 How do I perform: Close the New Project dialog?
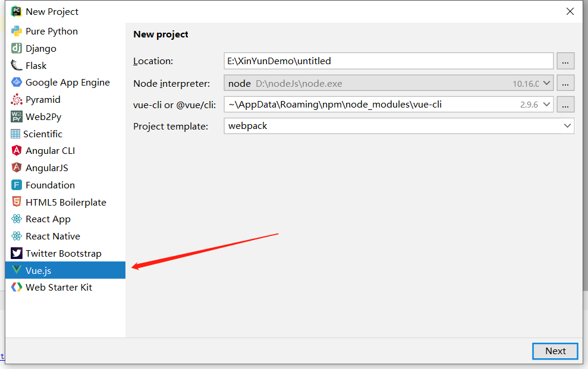point(570,11)
